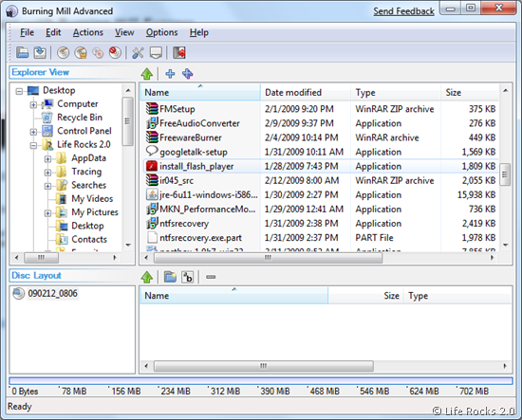Open the View menu

pos(124,32)
